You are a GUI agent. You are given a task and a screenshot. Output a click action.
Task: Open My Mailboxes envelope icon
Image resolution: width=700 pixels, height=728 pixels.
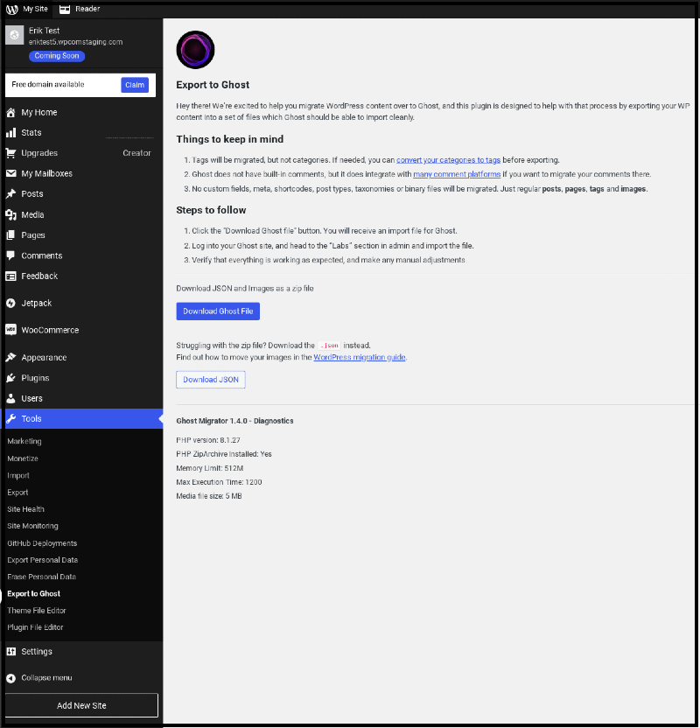tap(10, 173)
